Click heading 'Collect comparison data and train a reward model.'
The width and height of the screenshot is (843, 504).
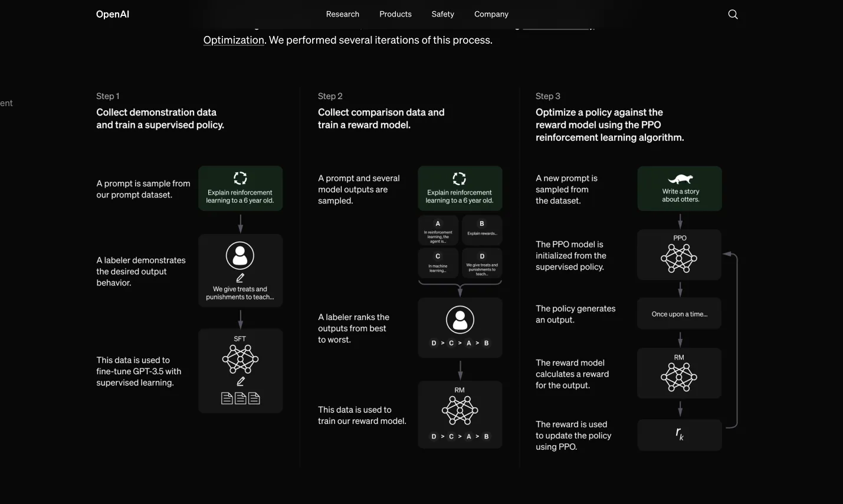point(381,118)
